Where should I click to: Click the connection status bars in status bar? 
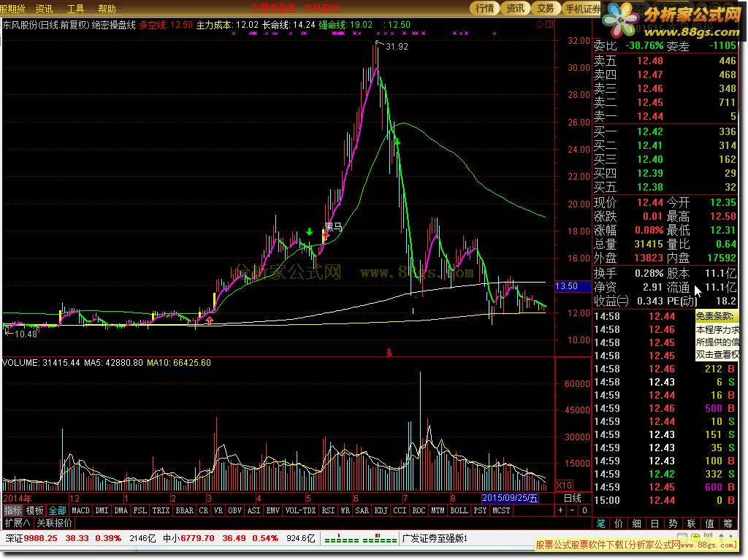[x=361, y=539]
